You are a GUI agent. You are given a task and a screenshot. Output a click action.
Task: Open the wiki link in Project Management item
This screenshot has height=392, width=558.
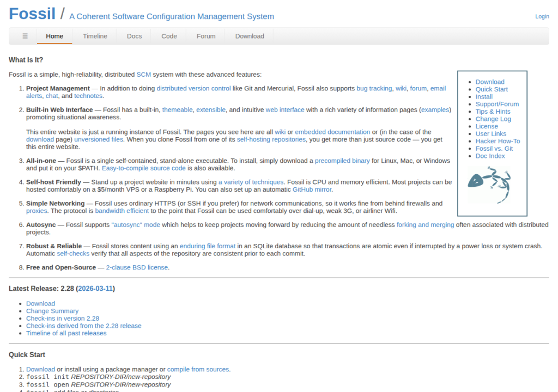pyautogui.click(x=401, y=88)
